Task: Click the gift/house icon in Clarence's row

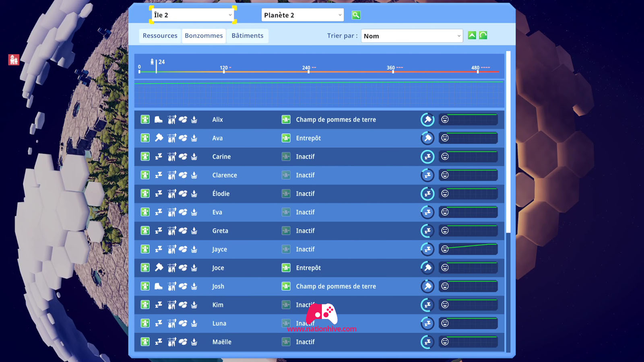Action: coord(172,175)
